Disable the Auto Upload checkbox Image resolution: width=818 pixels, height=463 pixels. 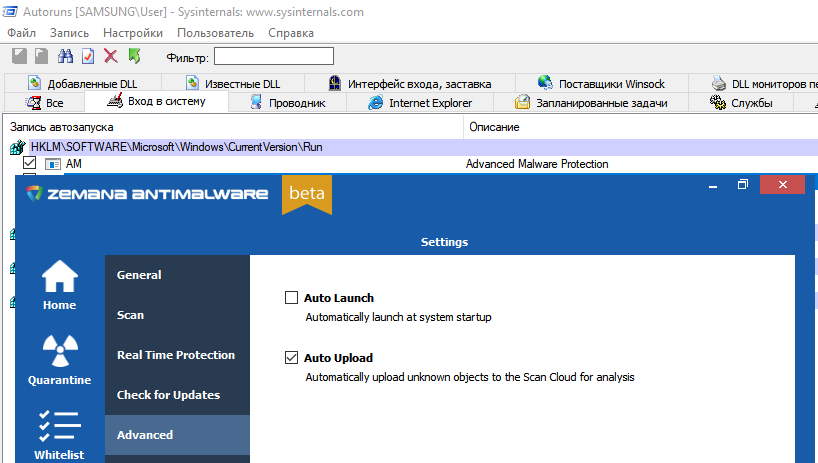(x=291, y=358)
